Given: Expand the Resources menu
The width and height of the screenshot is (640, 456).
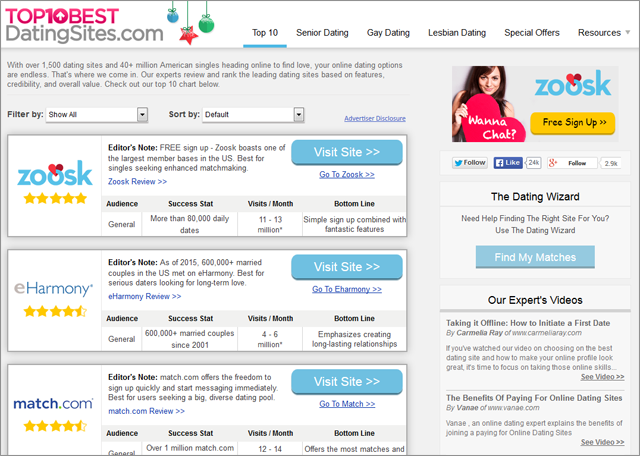Looking at the screenshot, I should coord(605,33).
